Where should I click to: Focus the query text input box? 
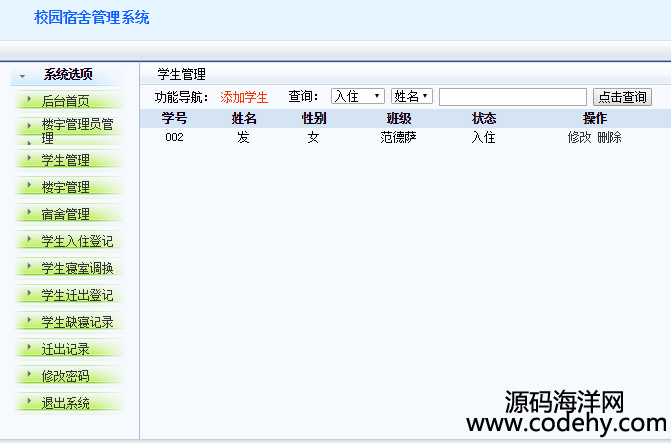513,97
